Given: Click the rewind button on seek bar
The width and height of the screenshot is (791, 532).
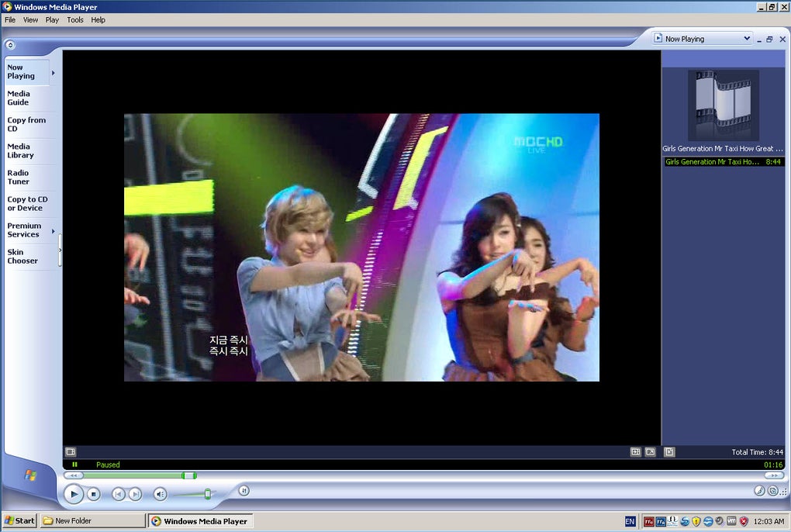Looking at the screenshot, I should 74,475.
